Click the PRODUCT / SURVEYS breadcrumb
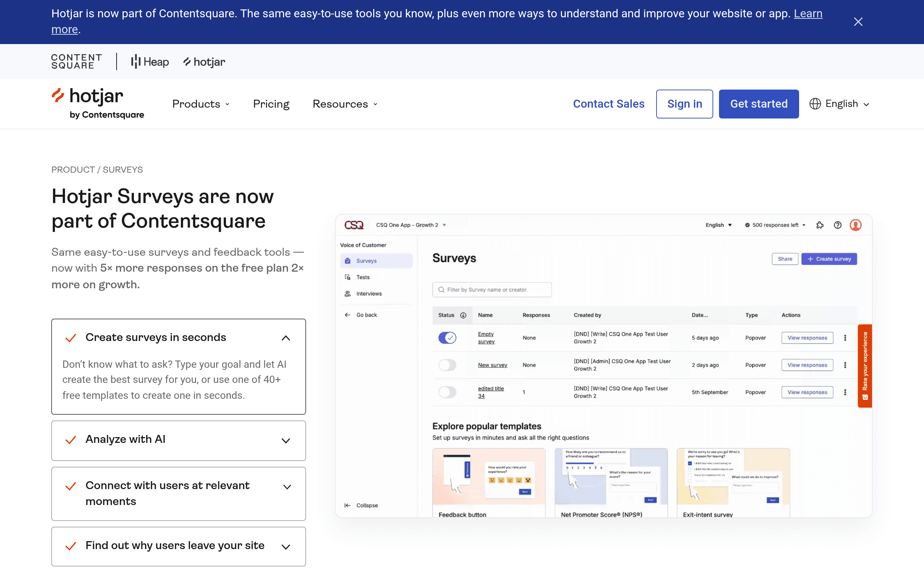 [97, 170]
